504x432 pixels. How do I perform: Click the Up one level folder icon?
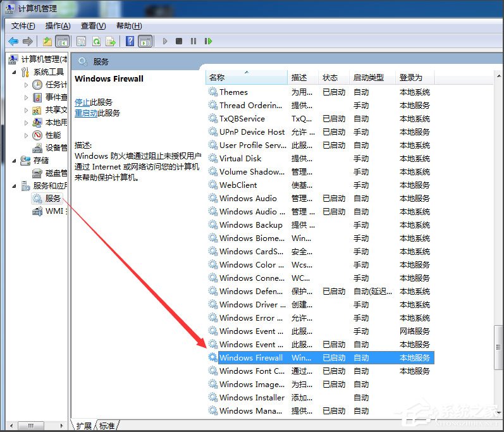pos(47,41)
